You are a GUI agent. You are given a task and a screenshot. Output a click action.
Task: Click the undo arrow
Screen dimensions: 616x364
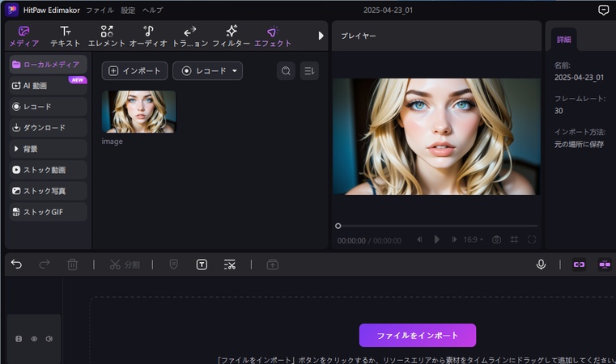[16, 265]
